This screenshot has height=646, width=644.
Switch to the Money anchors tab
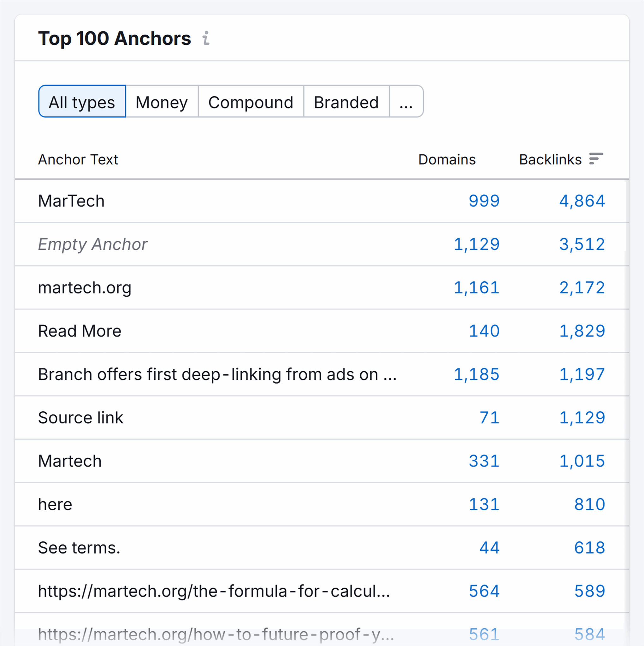pyautogui.click(x=162, y=102)
